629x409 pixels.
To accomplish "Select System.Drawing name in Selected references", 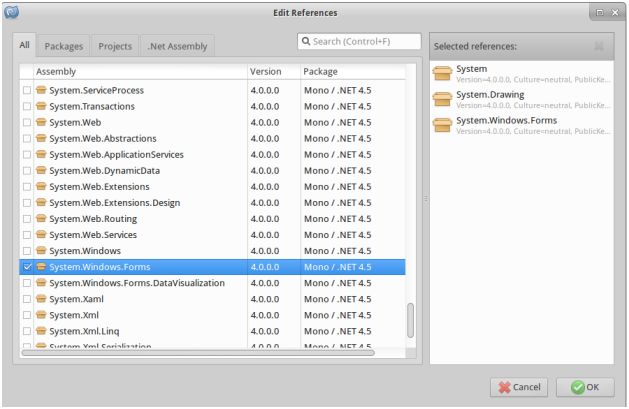I will [490, 95].
